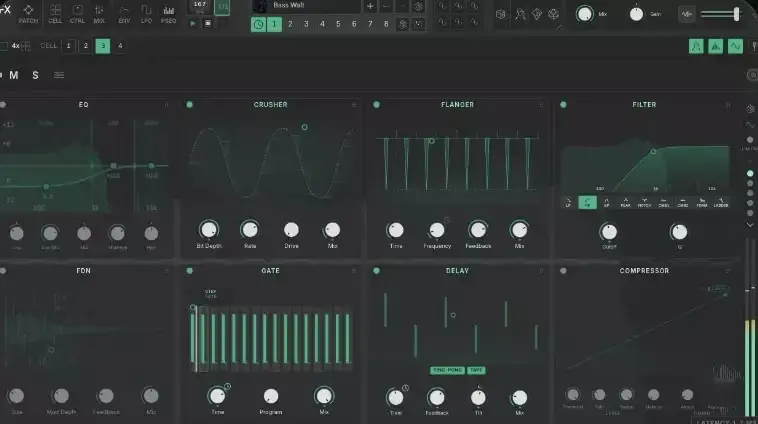Select scene number 8

[386, 24]
